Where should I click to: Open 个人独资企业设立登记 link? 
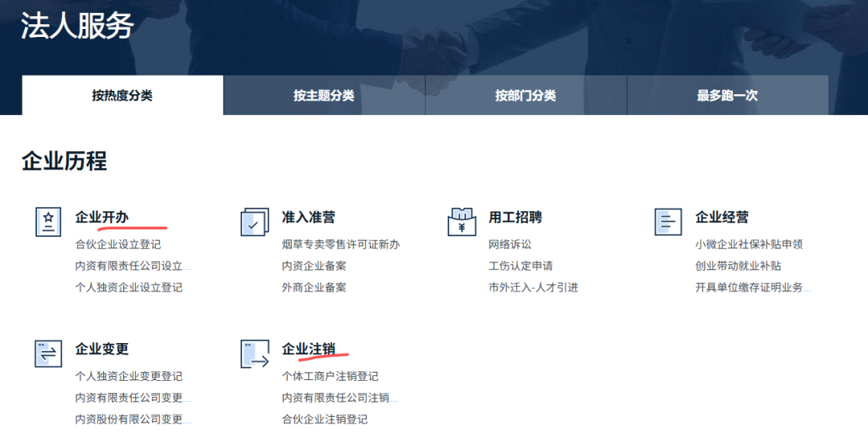pos(129,288)
